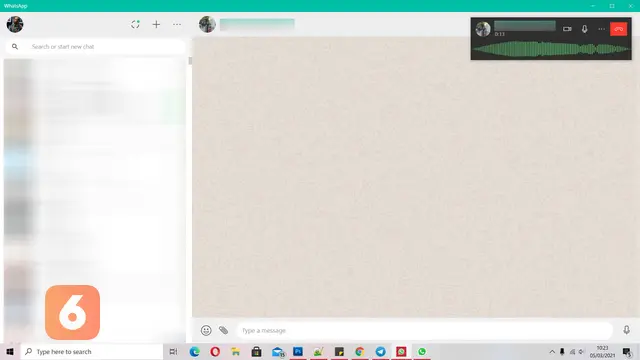
Task: Open your own profile picture in sidebar
Action: [x=15, y=24]
